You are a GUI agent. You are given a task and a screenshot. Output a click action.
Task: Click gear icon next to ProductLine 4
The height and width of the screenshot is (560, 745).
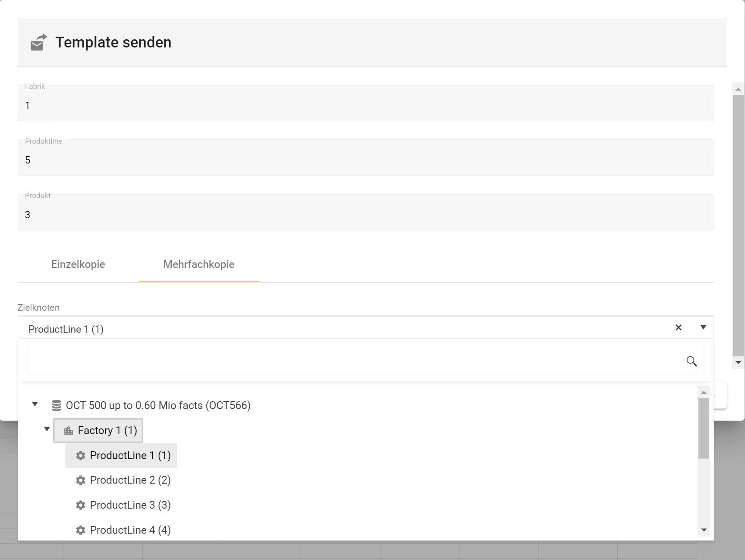pyautogui.click(x=81, y=530)
